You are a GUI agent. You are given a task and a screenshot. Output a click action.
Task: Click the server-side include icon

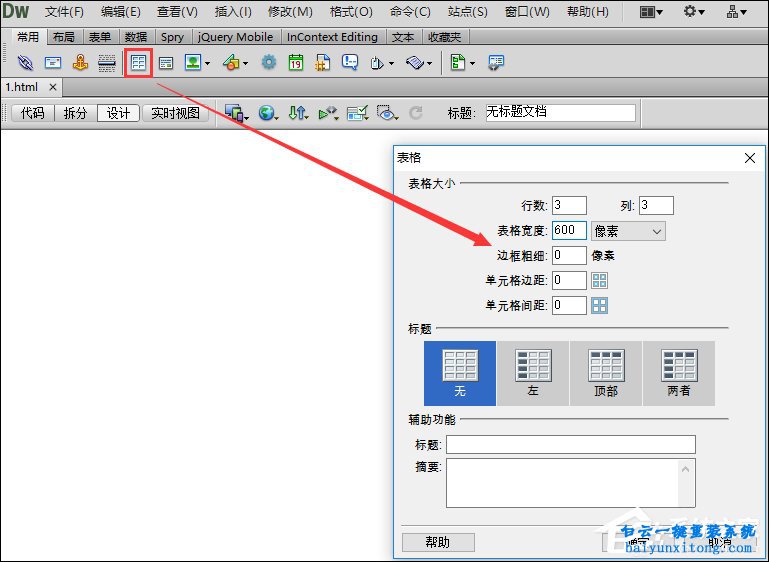pos(322,63)
